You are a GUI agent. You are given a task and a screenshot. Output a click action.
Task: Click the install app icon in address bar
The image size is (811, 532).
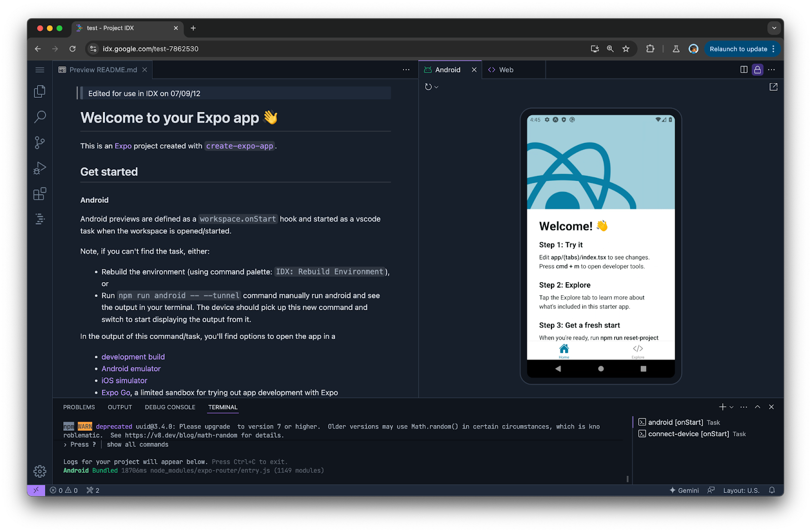pos(595,49)
